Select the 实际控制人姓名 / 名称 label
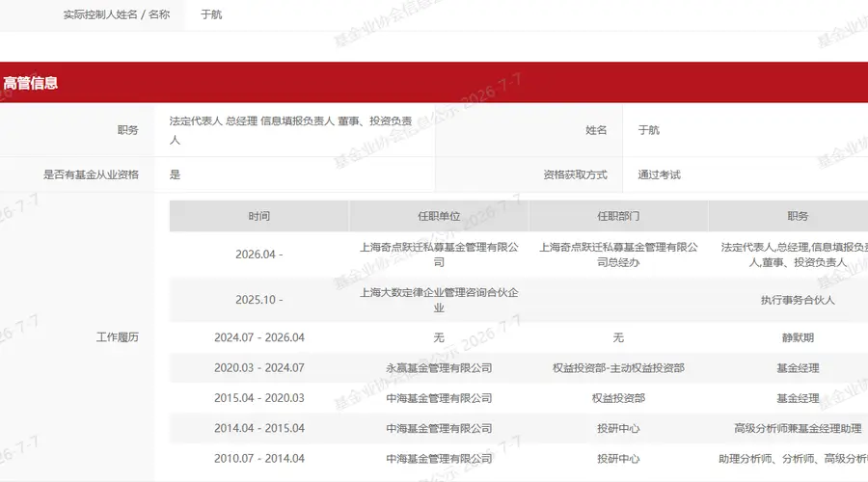Screen dimensions: 868x482 tap(117, 14)
